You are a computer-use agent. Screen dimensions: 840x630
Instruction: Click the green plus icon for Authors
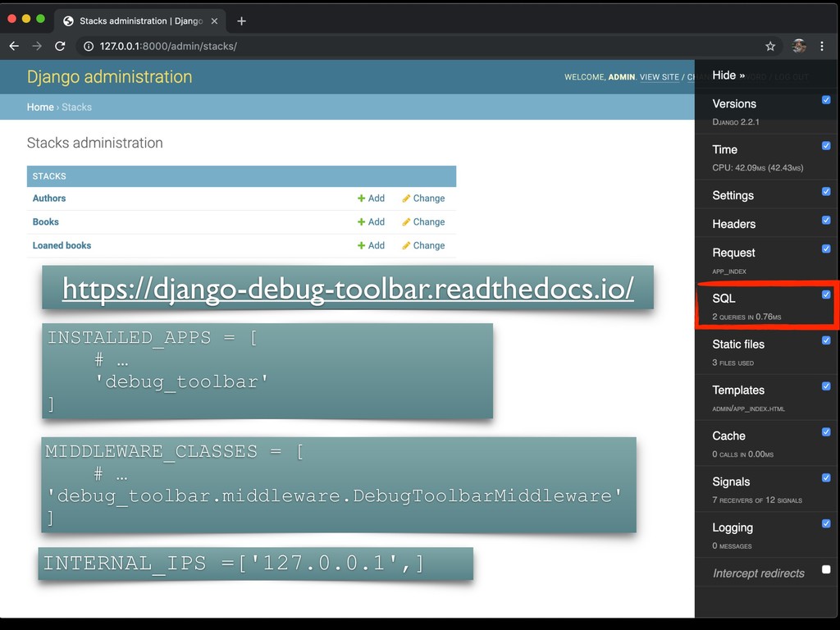(x=361, y=199)
